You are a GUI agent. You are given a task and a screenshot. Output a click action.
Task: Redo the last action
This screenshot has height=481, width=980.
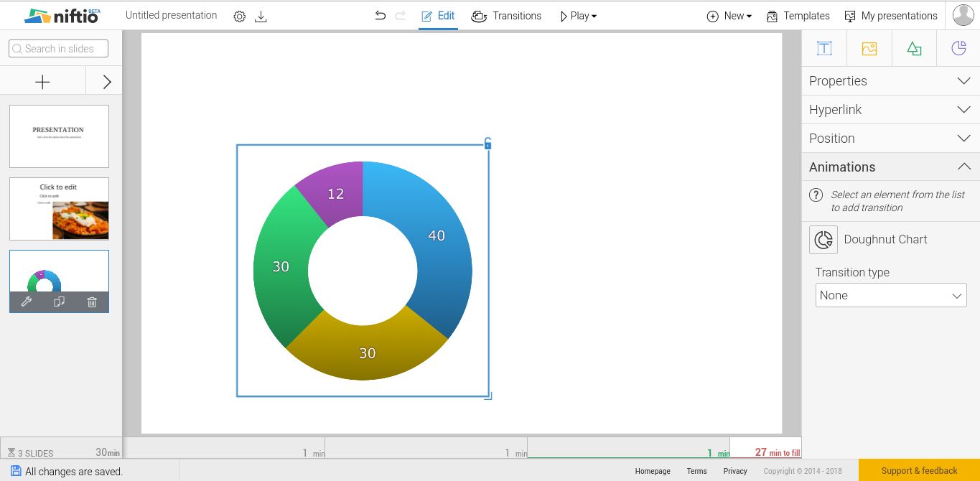click(x=401, y=16)
